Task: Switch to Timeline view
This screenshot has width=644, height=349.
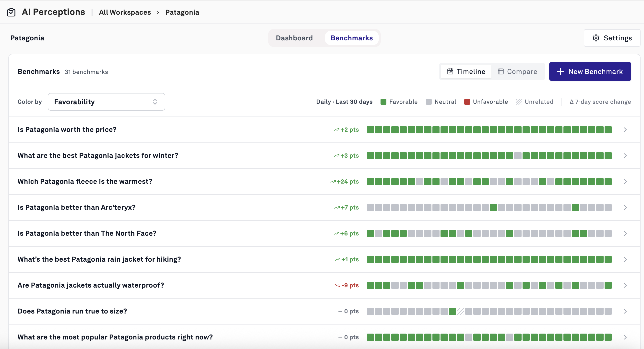Action: 466,71
